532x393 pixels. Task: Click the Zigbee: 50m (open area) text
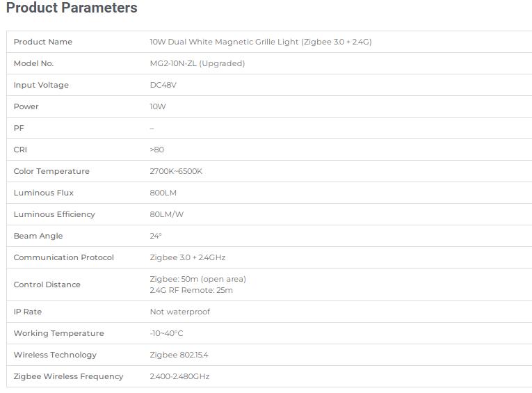(x=198, y=279)
